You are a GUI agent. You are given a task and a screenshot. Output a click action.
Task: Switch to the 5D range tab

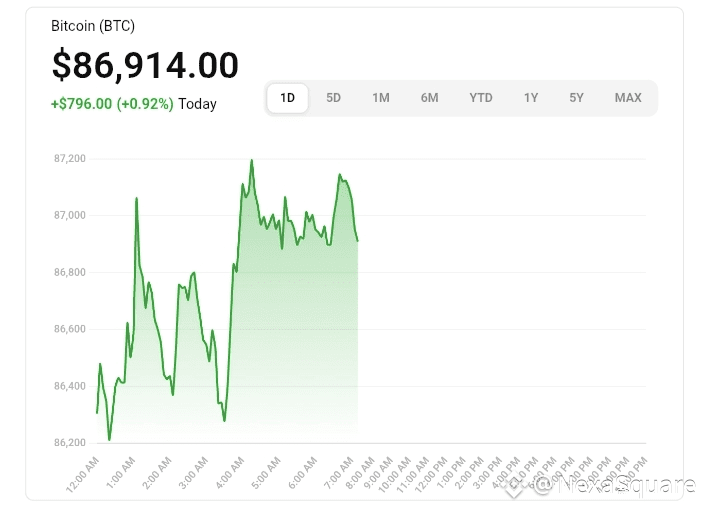pos(334,98)
